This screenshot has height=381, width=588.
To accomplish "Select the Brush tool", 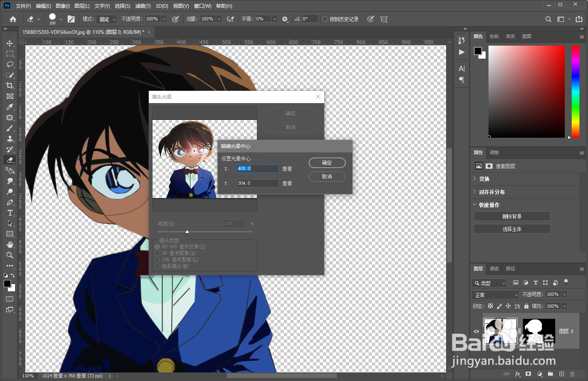I will (10, 128).
